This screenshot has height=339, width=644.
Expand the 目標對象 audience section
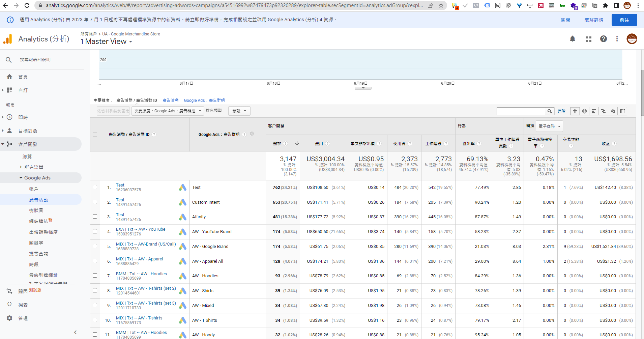click(x=3, y=131)
